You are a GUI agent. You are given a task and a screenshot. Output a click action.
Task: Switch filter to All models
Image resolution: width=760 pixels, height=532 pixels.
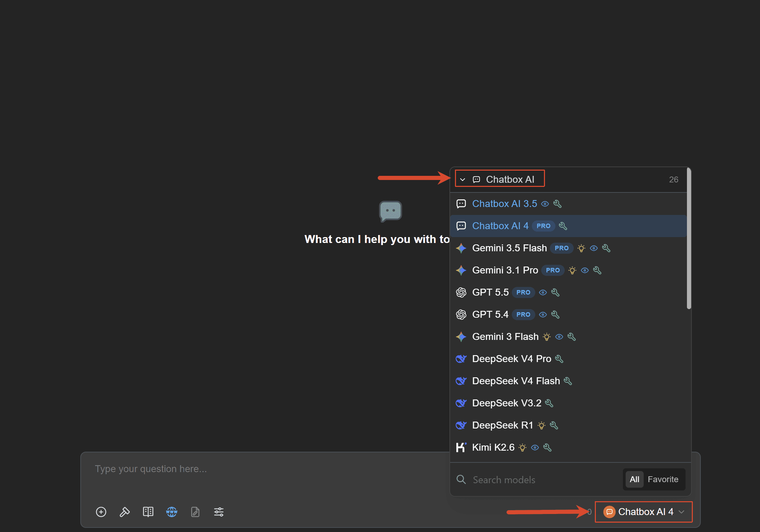point(634,479)
